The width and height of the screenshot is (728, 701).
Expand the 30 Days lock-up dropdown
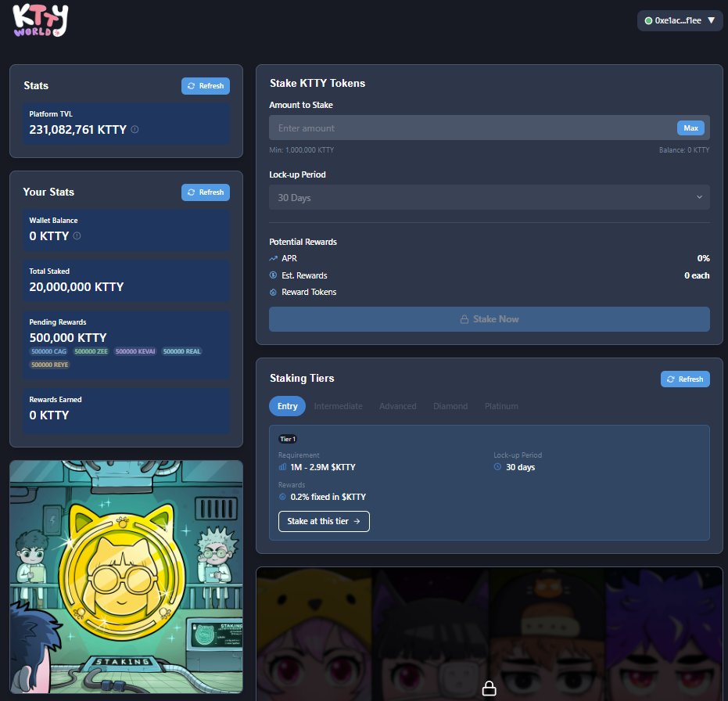489,197
